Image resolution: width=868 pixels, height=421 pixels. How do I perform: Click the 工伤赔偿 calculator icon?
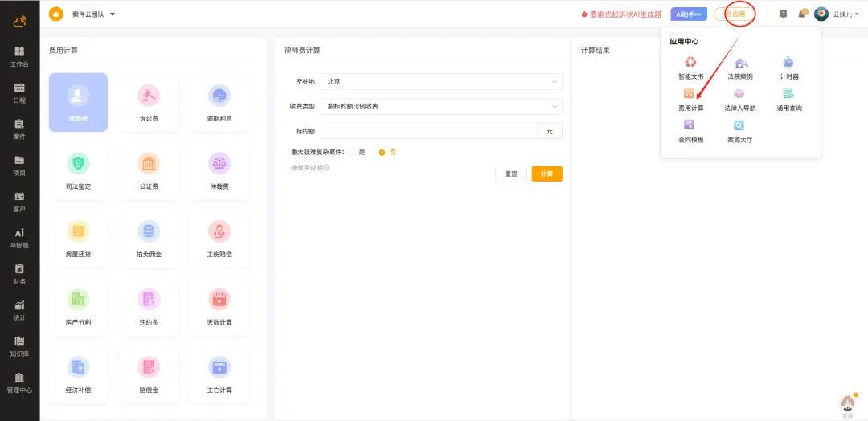(x=219, y=238)
